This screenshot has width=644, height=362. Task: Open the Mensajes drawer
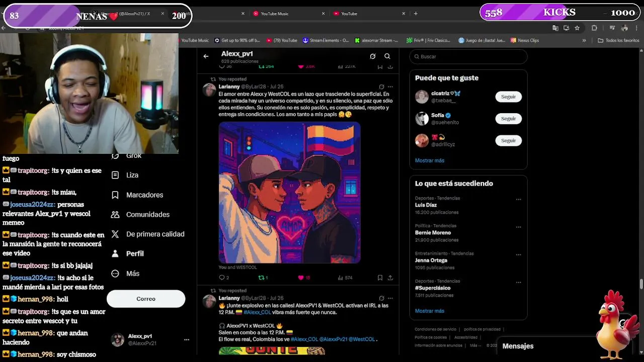tap(518, 346)
